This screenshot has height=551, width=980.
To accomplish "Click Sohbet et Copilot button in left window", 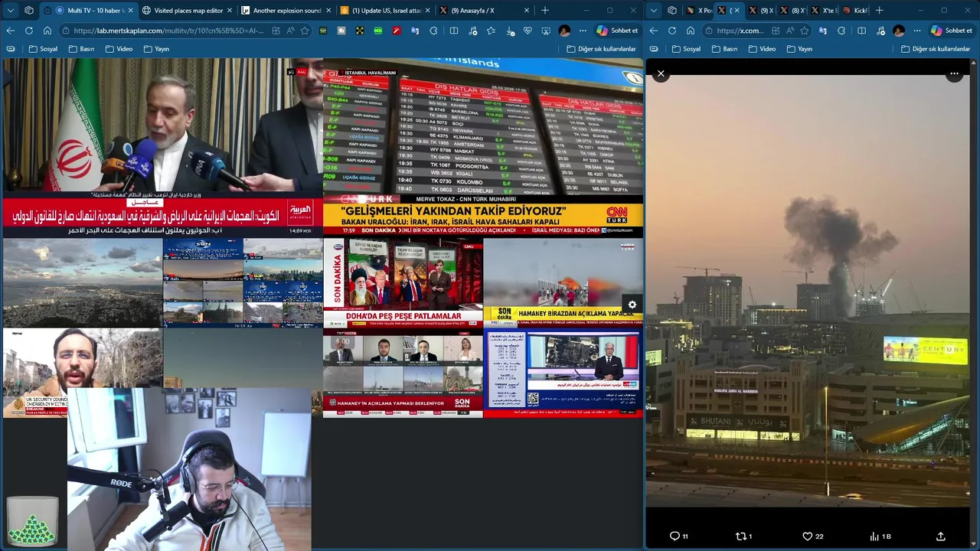I will (x=617, y=31).
